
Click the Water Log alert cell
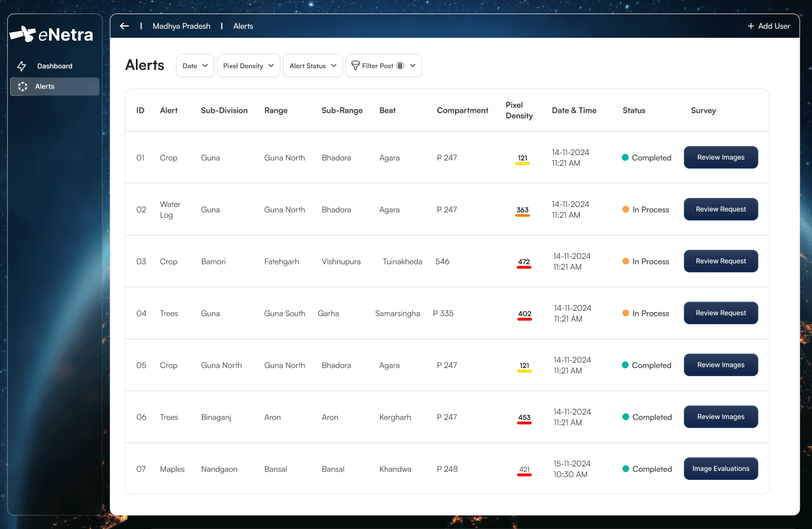coord(170,209)
